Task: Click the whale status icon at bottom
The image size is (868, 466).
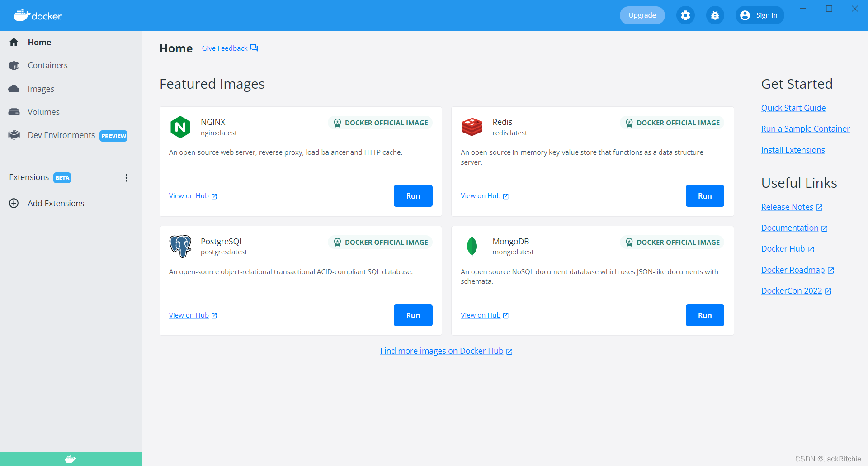Action: [71, 459]
